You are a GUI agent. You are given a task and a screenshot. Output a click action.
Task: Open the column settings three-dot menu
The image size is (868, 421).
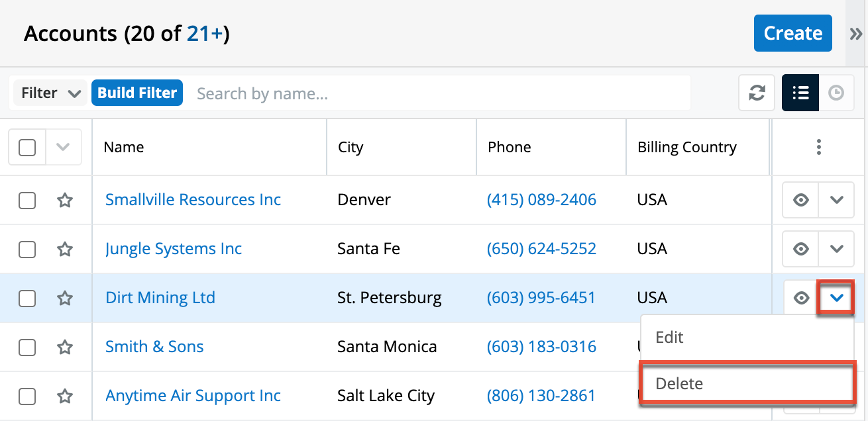click(819, 147)
